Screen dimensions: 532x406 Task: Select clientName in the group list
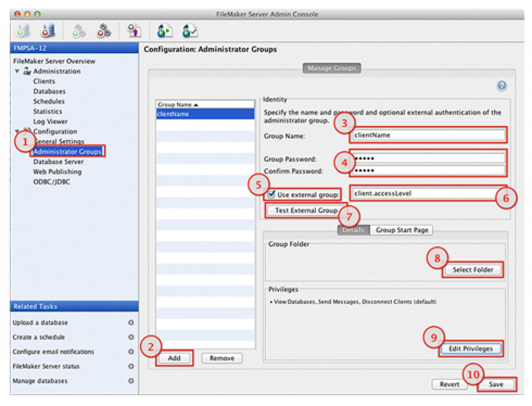[205, 114]
